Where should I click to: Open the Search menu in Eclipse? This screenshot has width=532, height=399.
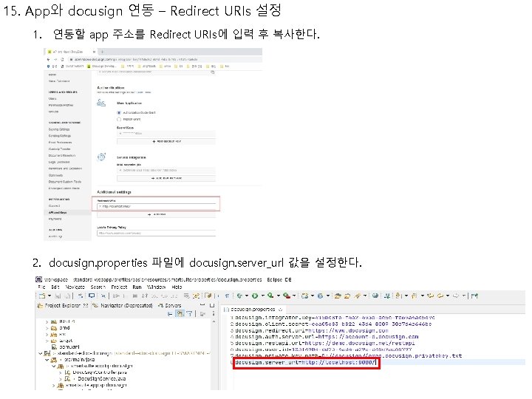click(x=98, y=287)
